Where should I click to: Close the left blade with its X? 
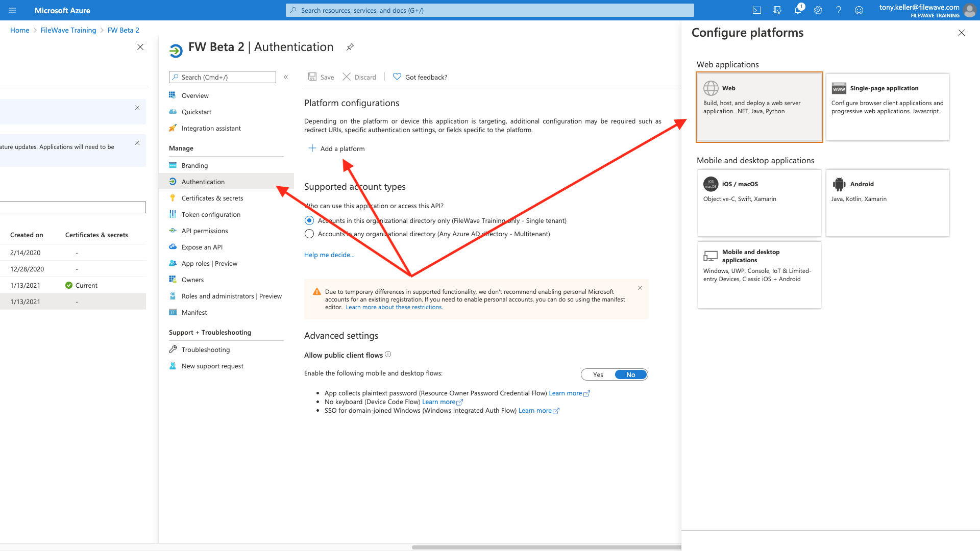coord(140,47)
